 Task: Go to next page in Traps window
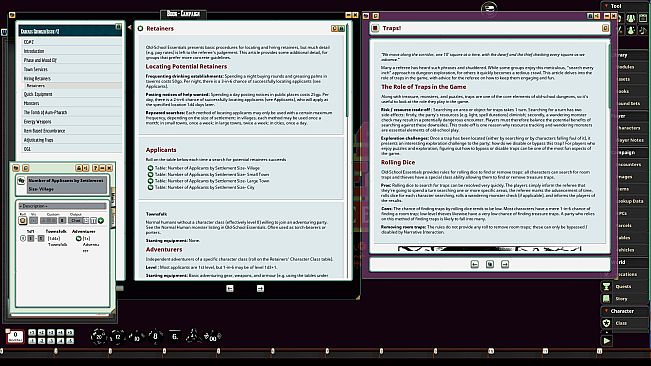505,264
